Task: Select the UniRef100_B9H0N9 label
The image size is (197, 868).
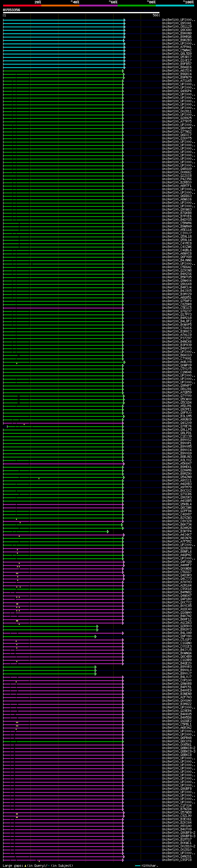Action: [x=177, y=33]
